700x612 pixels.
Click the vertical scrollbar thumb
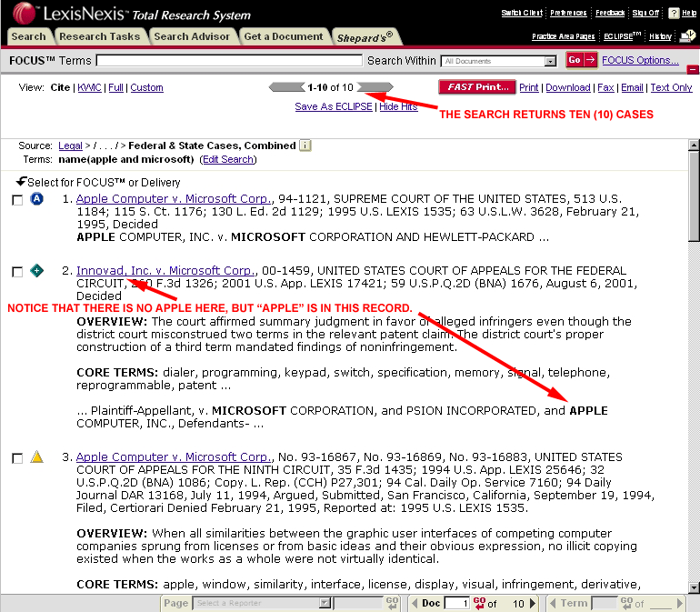click(694, 196)
